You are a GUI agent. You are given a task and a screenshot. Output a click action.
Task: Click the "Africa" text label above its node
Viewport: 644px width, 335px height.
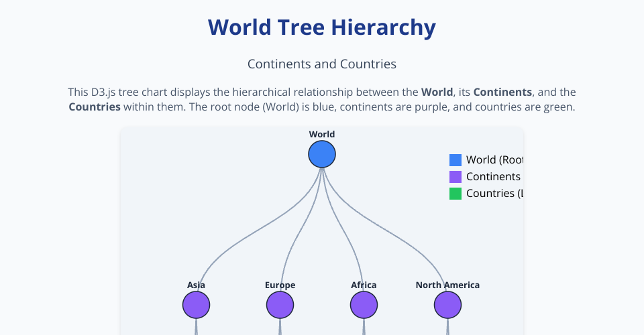364,285
